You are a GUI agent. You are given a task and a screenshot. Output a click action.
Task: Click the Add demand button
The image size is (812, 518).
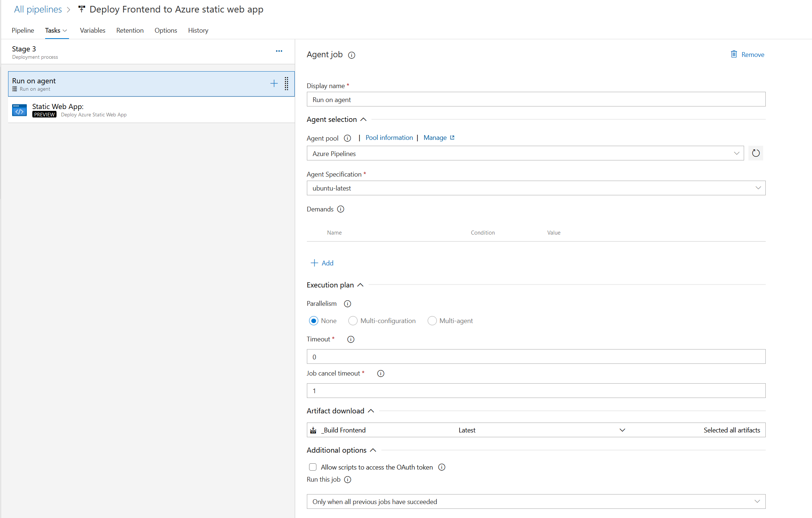tap(323, 263)
